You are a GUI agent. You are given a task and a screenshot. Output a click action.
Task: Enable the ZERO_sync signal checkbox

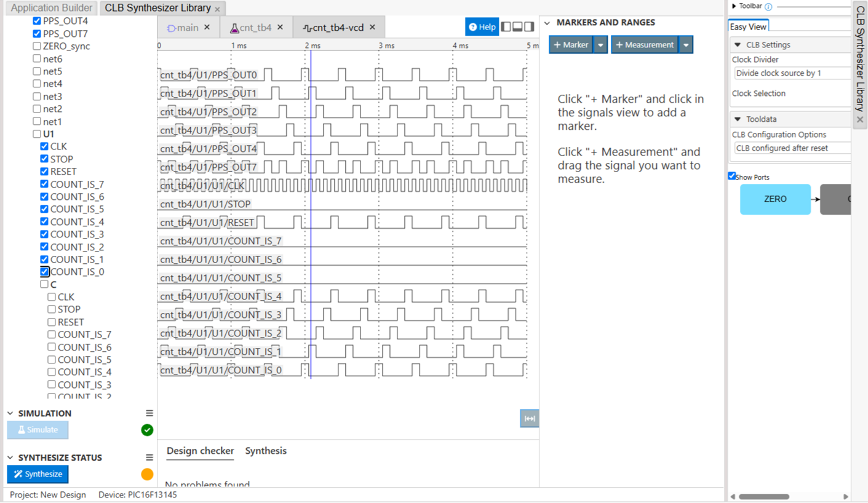pos(37,46)
